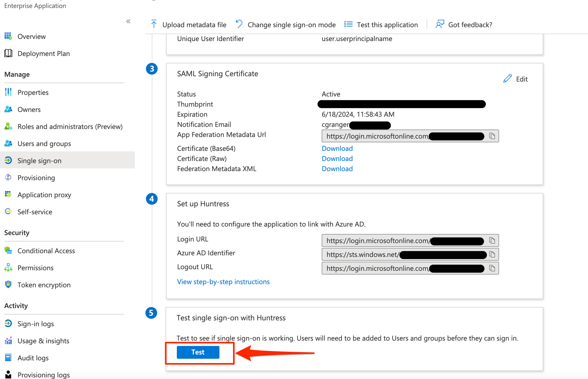Download Federation Metadata XML
Viewport: 588px width, 379px height.
coord(337,168)
